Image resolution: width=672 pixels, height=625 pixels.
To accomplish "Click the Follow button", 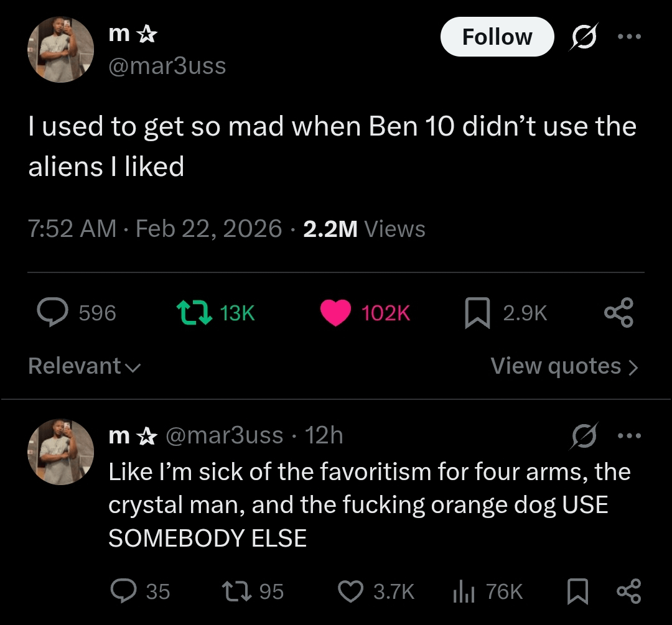I will 497,37.
